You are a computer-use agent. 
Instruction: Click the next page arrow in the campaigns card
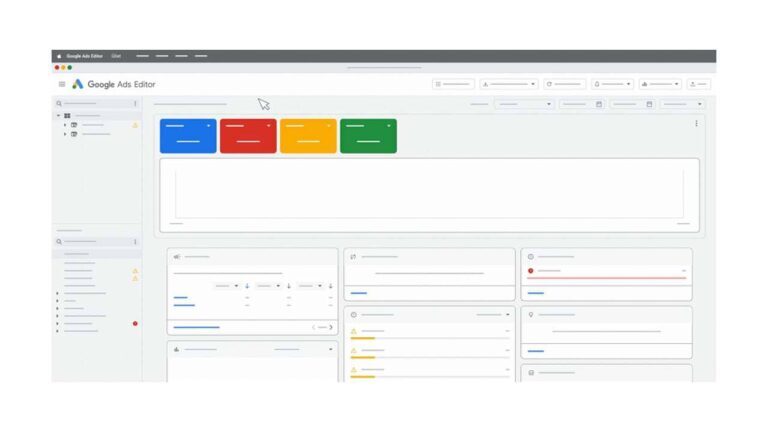click(x=330, y=327)
